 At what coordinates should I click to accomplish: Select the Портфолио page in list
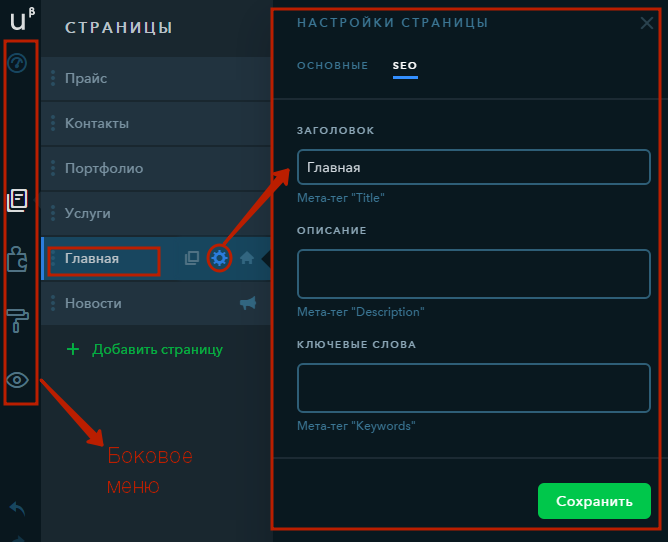pyautogui.click(x=156, y=168)
